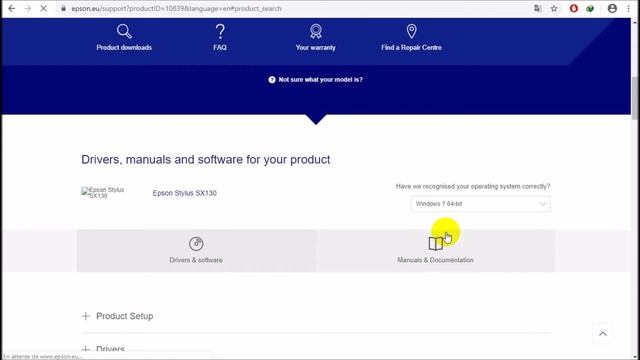Image resolution: width=640 pixels, height=360 pixels.
Task: Open the FAQ link
Action: (x=220, y=47)
